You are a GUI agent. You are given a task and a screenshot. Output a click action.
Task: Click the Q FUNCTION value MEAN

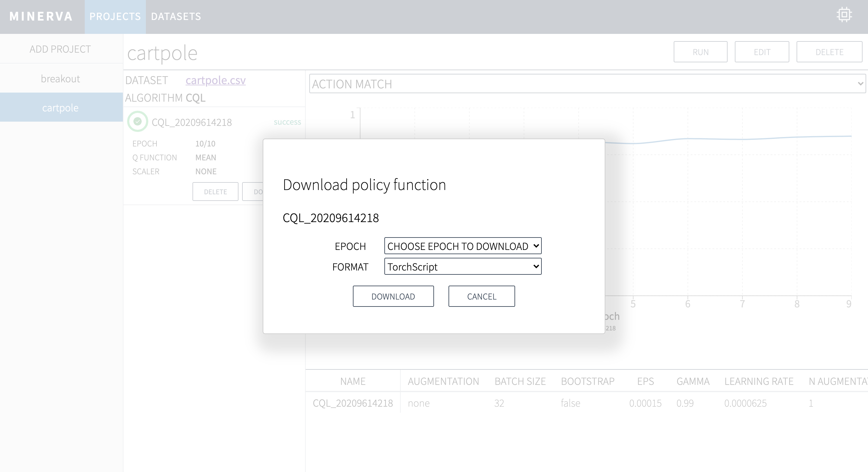click(205, 157)
